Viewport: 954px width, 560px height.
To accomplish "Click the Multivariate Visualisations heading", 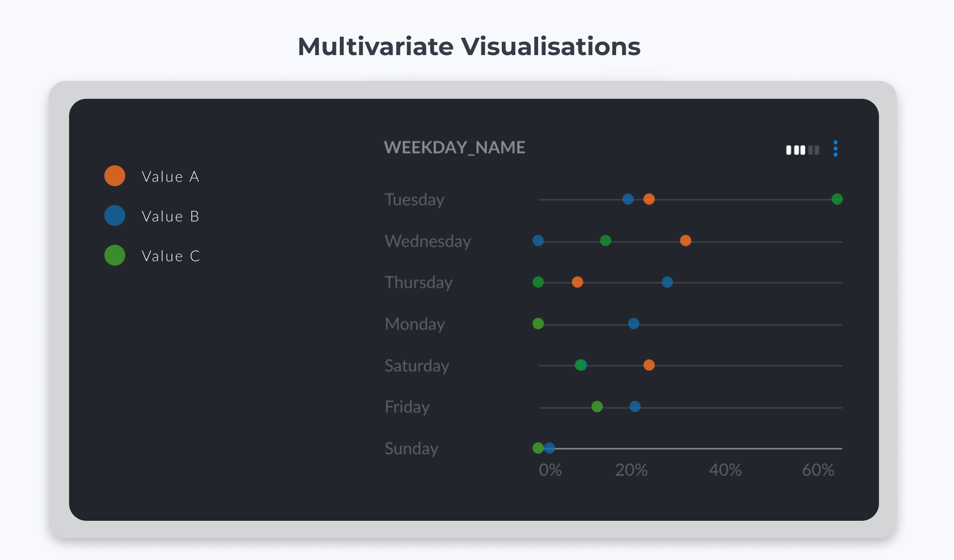I will tap(469, 47).
